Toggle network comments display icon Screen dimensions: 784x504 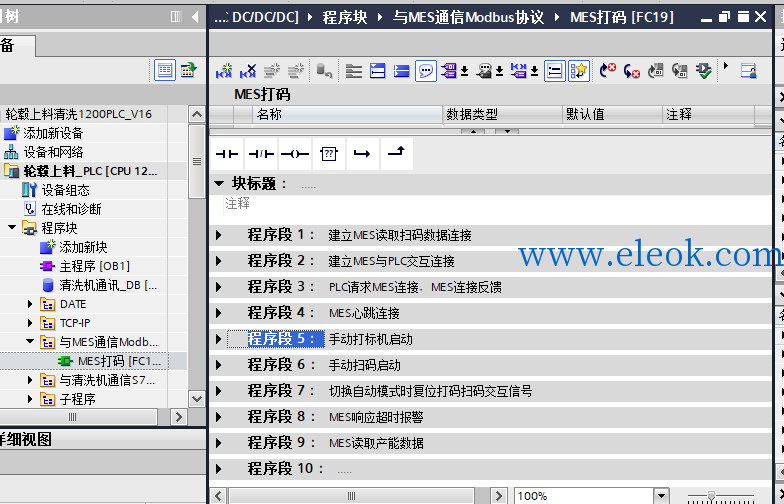coord(554,71)
